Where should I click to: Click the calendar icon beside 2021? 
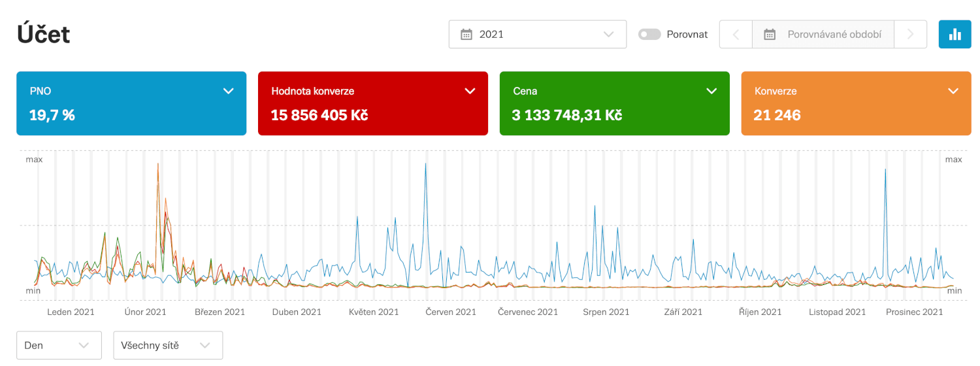466,35
